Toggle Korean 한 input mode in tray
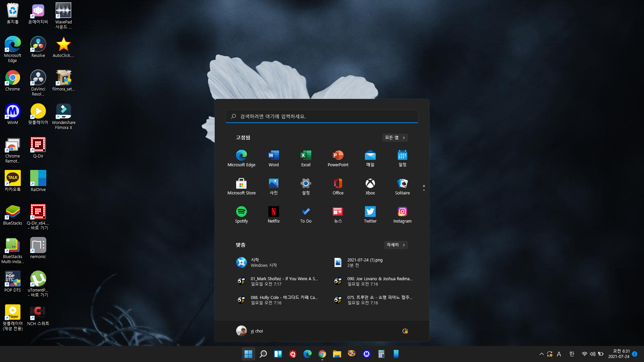This screenshot has height=362, width=644. point(572,354)
